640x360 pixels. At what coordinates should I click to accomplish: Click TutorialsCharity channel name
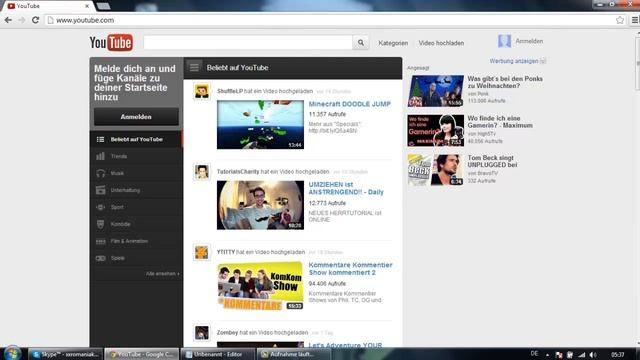238,172
